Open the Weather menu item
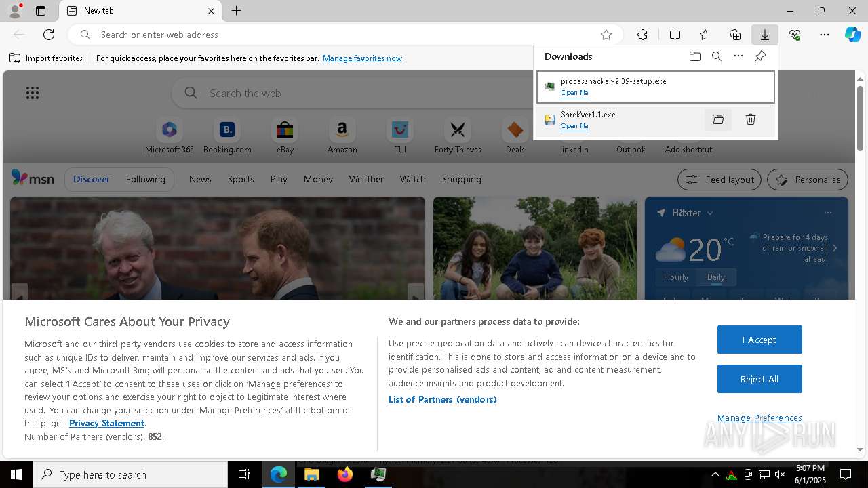 point(366,179)
